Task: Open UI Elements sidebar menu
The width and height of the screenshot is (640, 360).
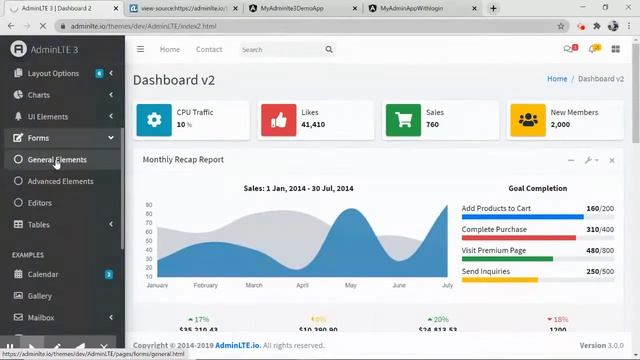Action: [x=62, y=116]
